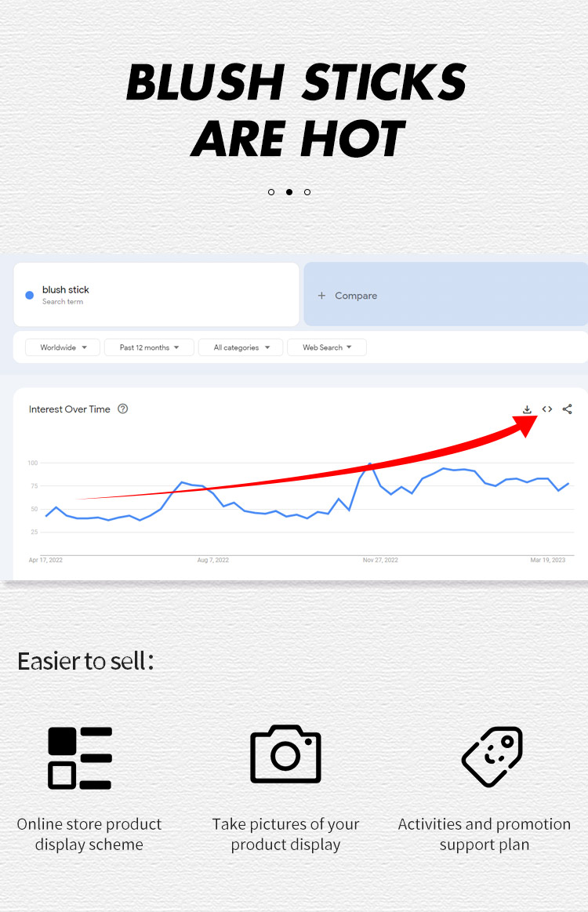Viewport: 588px width, 912px height.
Task: Click the download chart icon
Action: 528,409
